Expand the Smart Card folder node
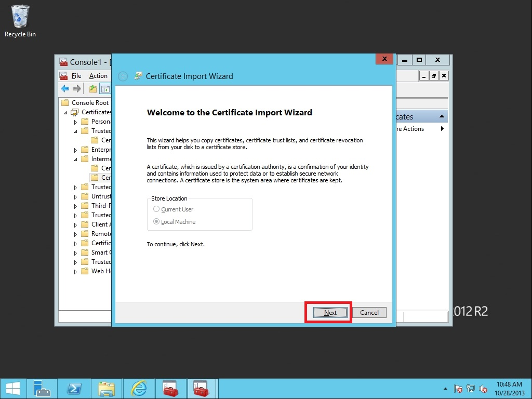Image resolution: width=532 pixels, height=399 pixels. point(75,252)
